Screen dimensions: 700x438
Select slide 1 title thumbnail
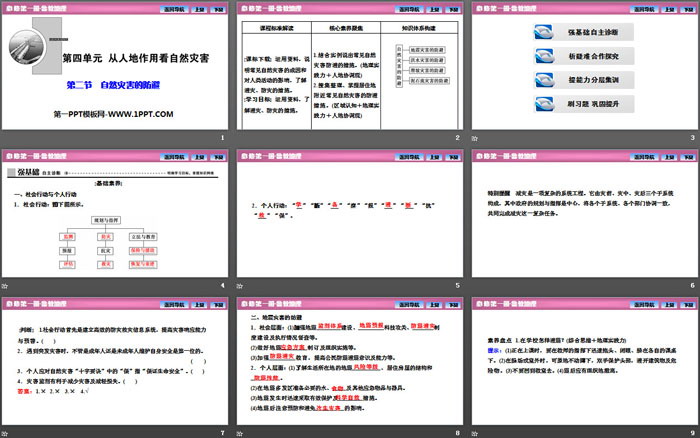pos(115,72)
